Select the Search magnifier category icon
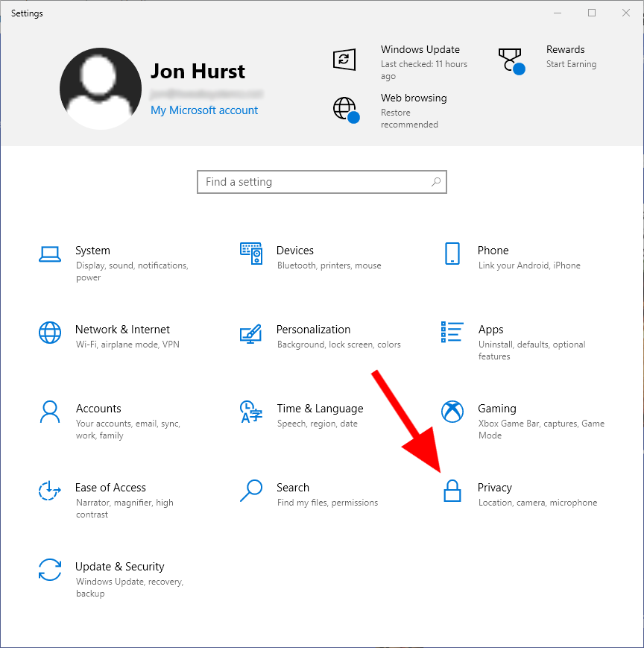The width and height of the screenshot is (644, 648). pyautogui.click(x=251, y=491)
